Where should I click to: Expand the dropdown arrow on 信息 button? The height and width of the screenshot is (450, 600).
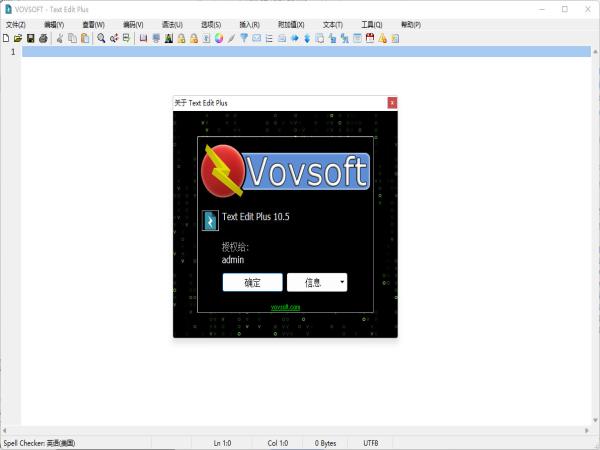pyautogui.click(x=342, y=282)
